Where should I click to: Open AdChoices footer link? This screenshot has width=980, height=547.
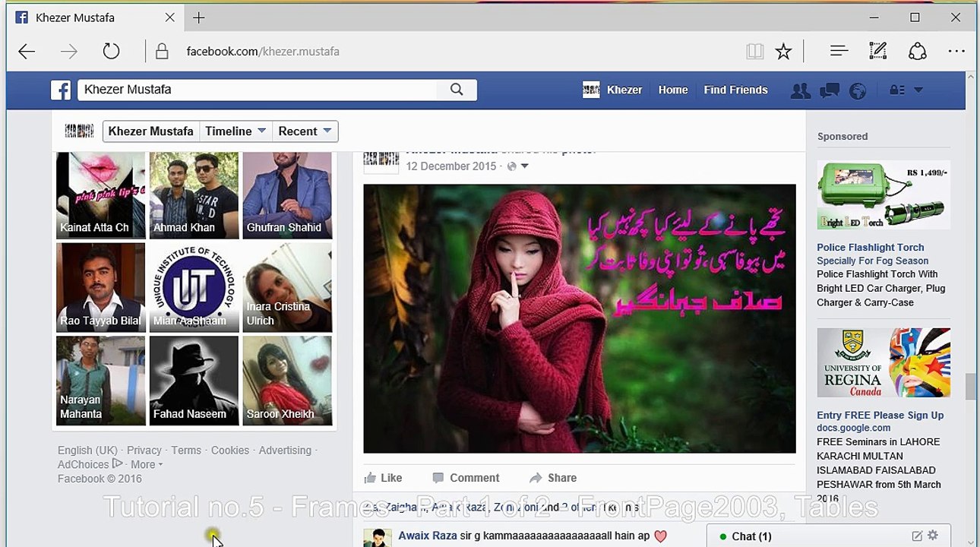pos(90,464)
